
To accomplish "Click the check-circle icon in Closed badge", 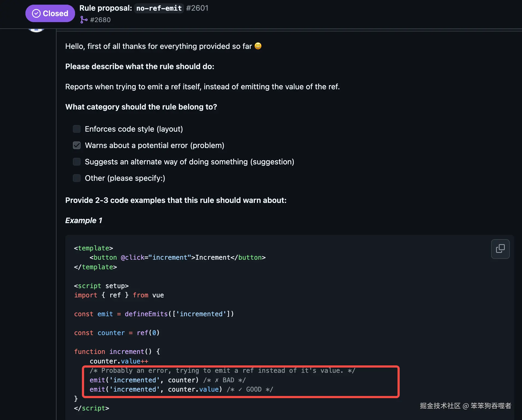I will tap(36, 13).
